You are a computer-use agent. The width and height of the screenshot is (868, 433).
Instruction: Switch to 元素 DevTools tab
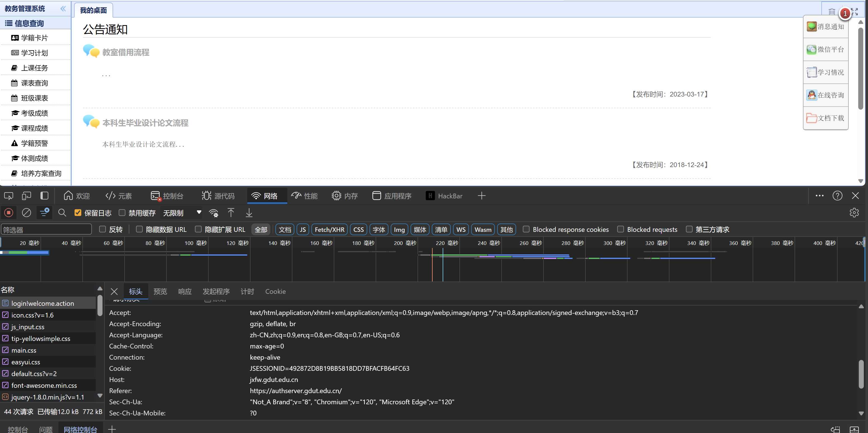[x=119, y=196]
